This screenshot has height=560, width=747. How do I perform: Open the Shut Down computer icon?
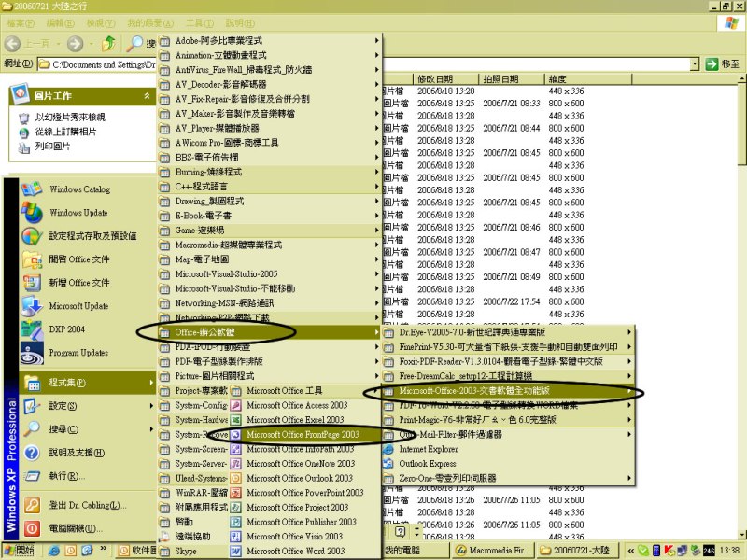pyautogui.click(x=32, y=528)
